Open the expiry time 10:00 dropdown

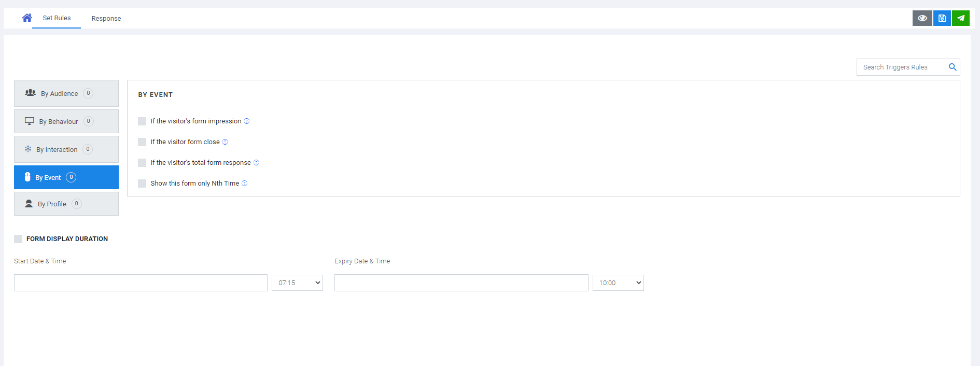(618, 283)
